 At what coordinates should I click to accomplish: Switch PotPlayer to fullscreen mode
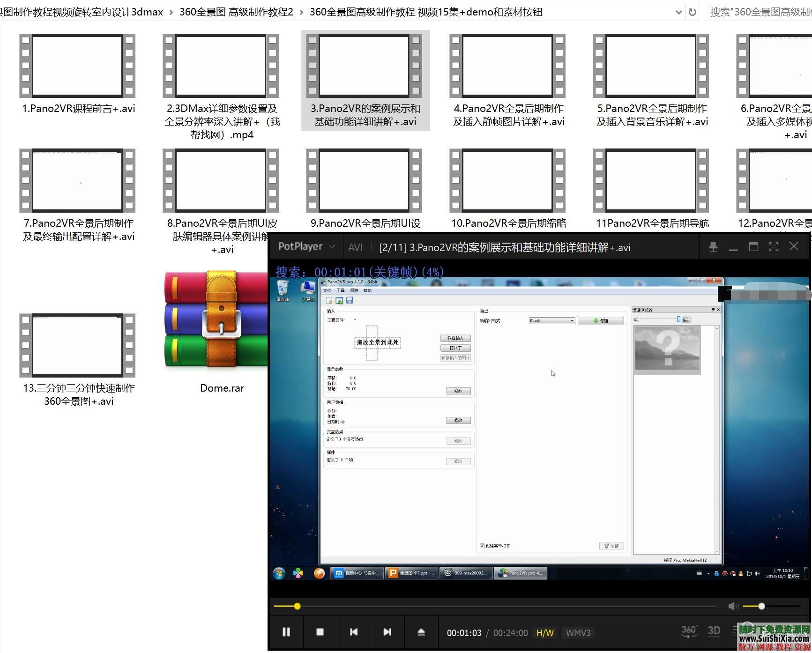774,247
